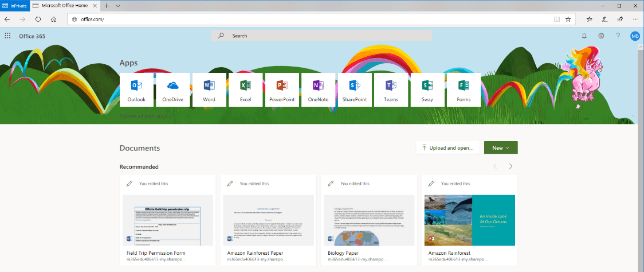Image resolution: width=644 pixels, height=272 pixels.
Task: Open the OneNote app tile
Action: [318, 90]
